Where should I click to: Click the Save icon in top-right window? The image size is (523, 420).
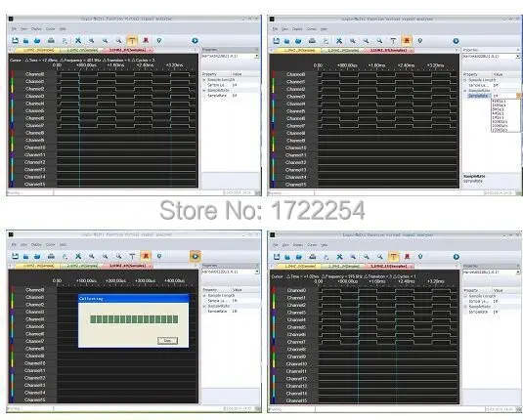pyautogui.click(x=277, y=41)
